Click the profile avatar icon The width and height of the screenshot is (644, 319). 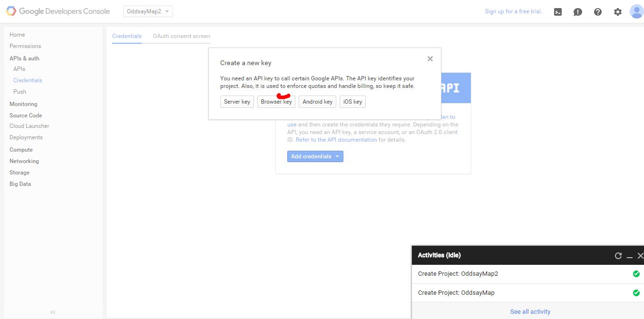[x=636, y=11]
